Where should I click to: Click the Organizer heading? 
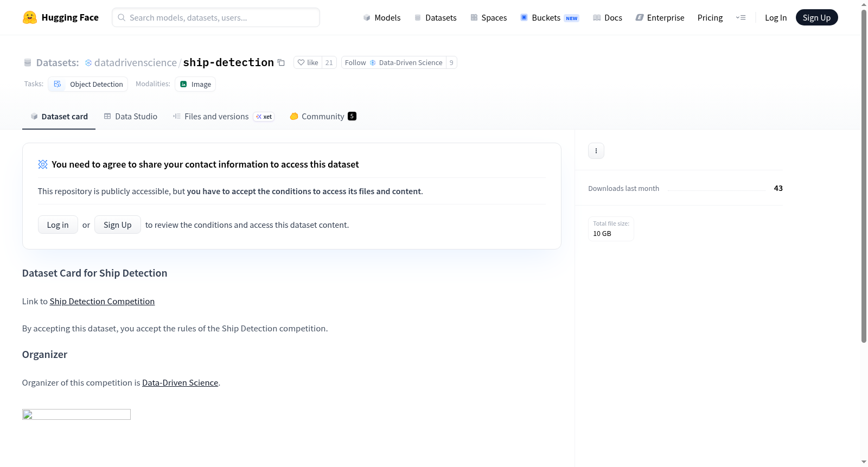click(45, 355)
